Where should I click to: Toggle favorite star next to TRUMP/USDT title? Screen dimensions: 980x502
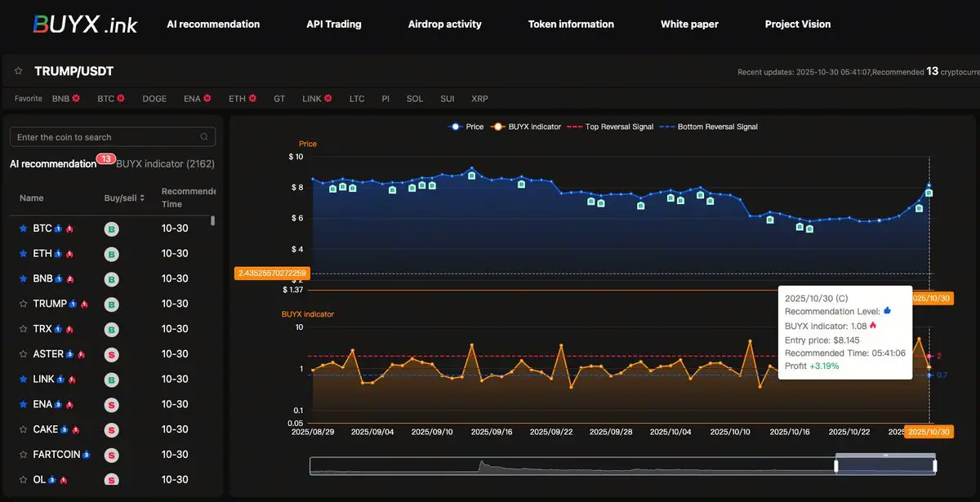pyautogui.click(x=18, y=72)
